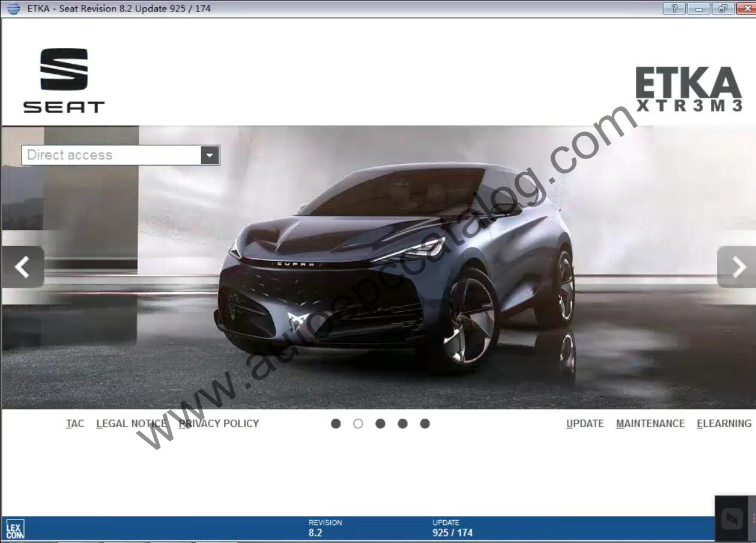Focus the Direct access text field
The image size is (756, 543).
pos(111,155)
